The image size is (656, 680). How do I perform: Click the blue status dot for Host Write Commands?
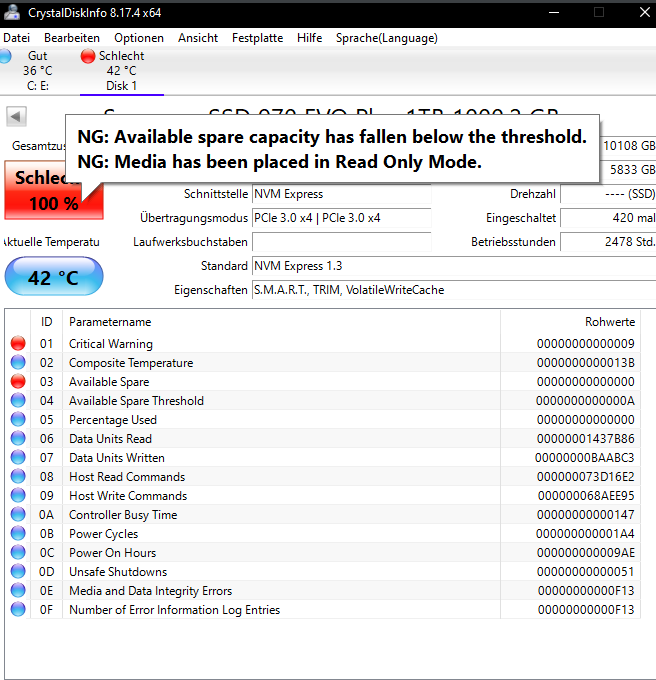click(18, 496)
